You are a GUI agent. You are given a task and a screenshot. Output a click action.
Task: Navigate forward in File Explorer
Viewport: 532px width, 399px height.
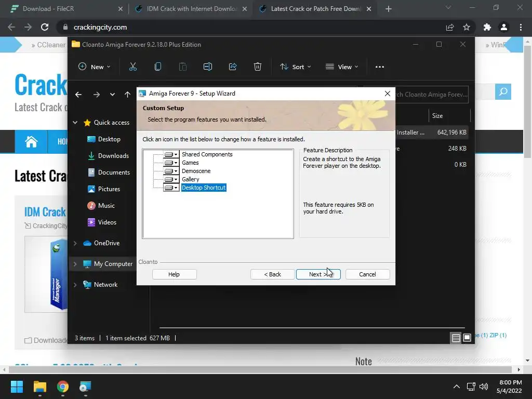(96, 95)
